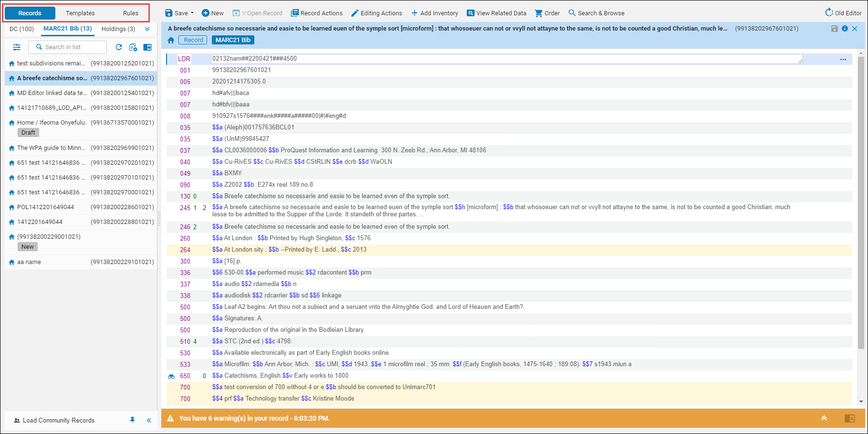
Task: Create a New record
Action: (x=212, y=13)
